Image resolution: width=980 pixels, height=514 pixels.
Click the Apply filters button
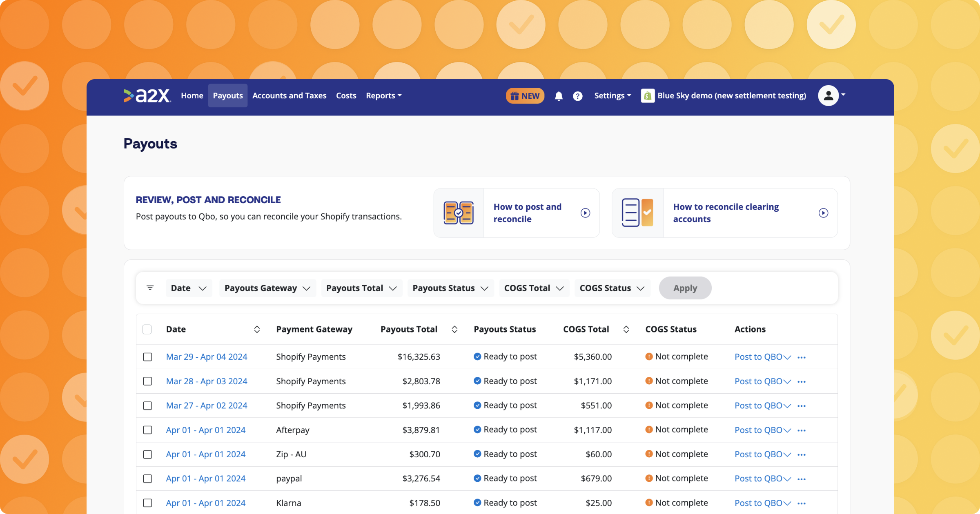click(685, 288)
